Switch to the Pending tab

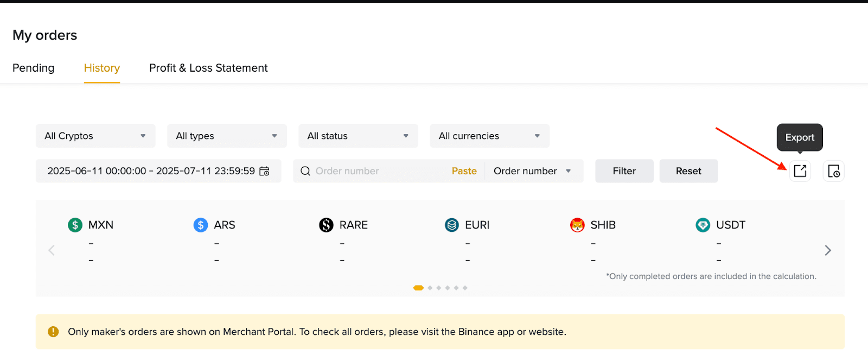[x=34, y=68]
